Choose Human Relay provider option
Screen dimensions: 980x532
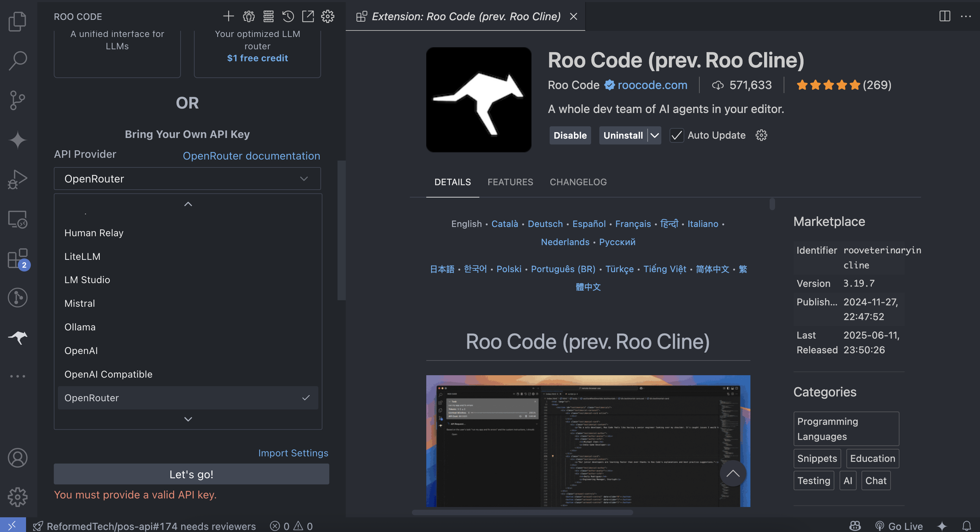click(x=188, y=233)
